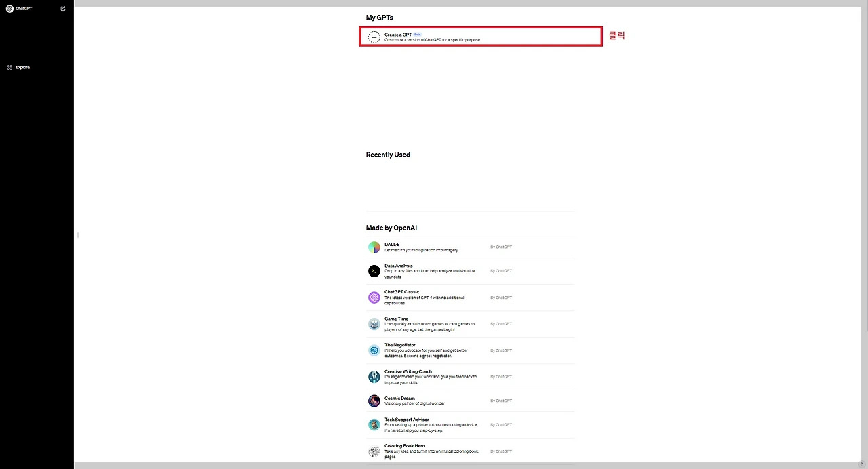Click the ChatGPT logo icon in sidebar
The width and height of the screenshot is (868, 469).
click(x=9, y=9)
